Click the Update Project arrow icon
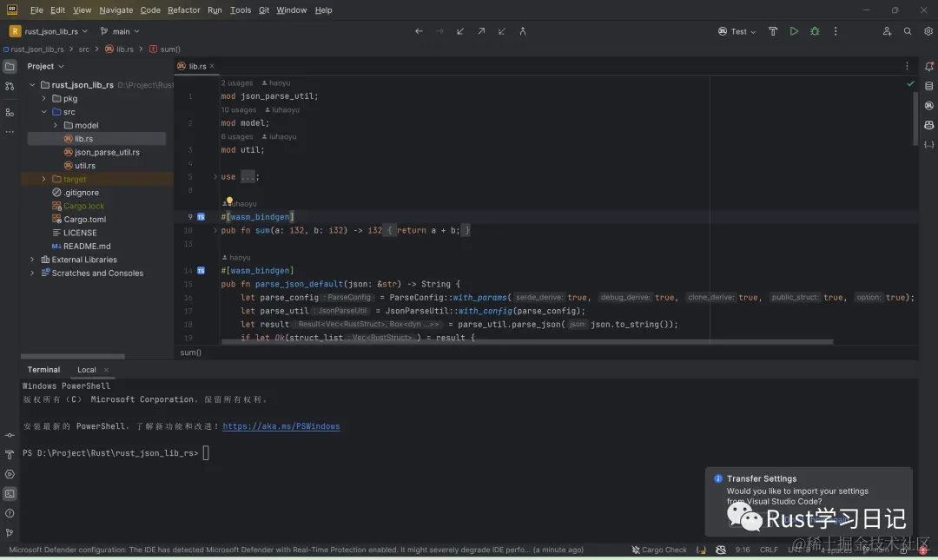Screen dimensions: 938x560 pyautogui.click(x=460, y=31)
